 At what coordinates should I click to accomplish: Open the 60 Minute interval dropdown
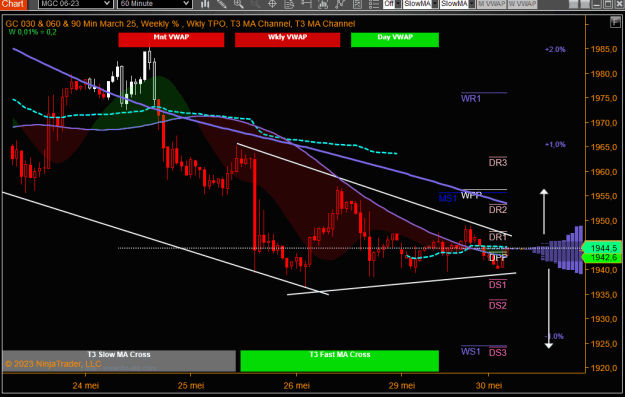(x=155, y=4)
